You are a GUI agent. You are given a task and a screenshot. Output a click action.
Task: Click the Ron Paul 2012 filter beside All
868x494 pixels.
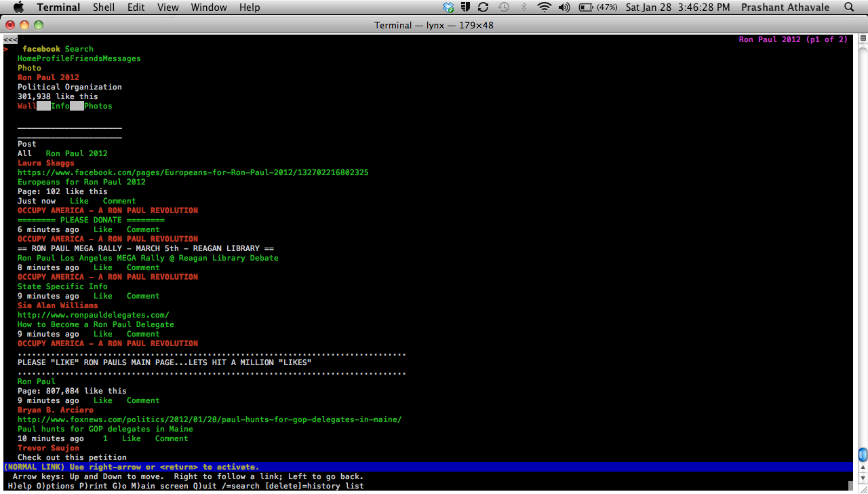click(x=77, y=153)
